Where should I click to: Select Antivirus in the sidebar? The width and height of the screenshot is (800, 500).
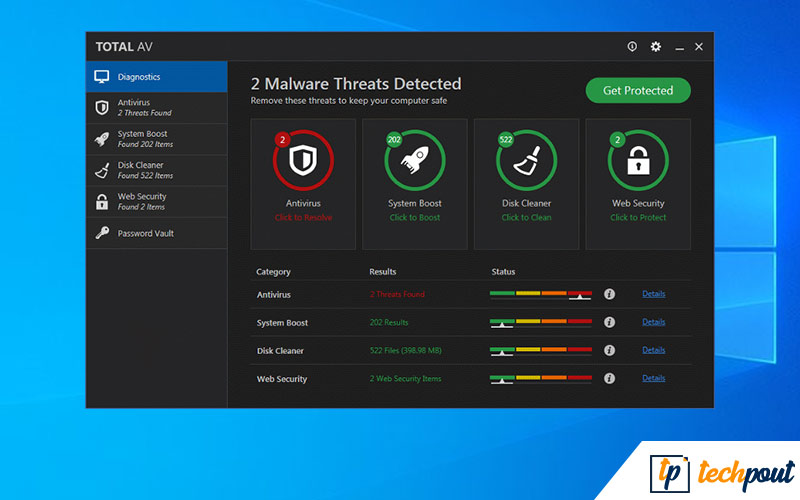[x=156, y=107]
